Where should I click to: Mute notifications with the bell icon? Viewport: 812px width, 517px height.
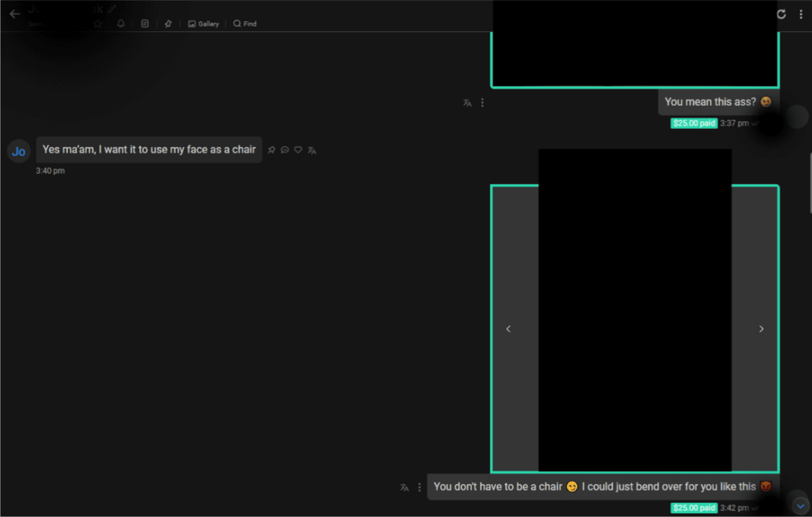point(121,24)
